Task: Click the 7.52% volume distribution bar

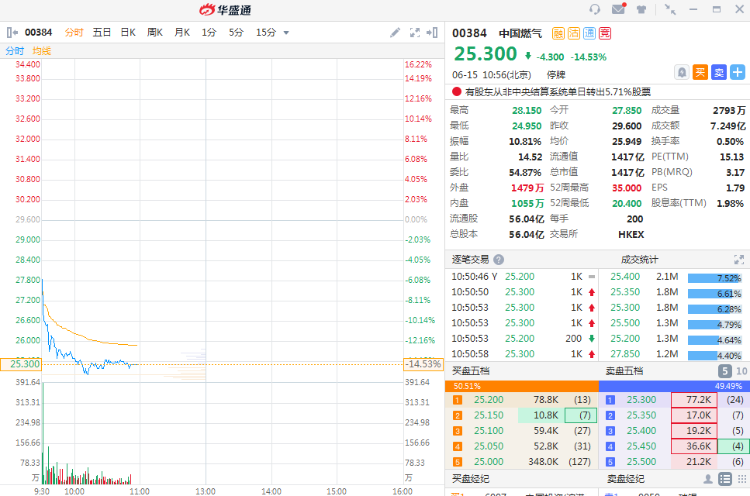Action: click(714, 277)
